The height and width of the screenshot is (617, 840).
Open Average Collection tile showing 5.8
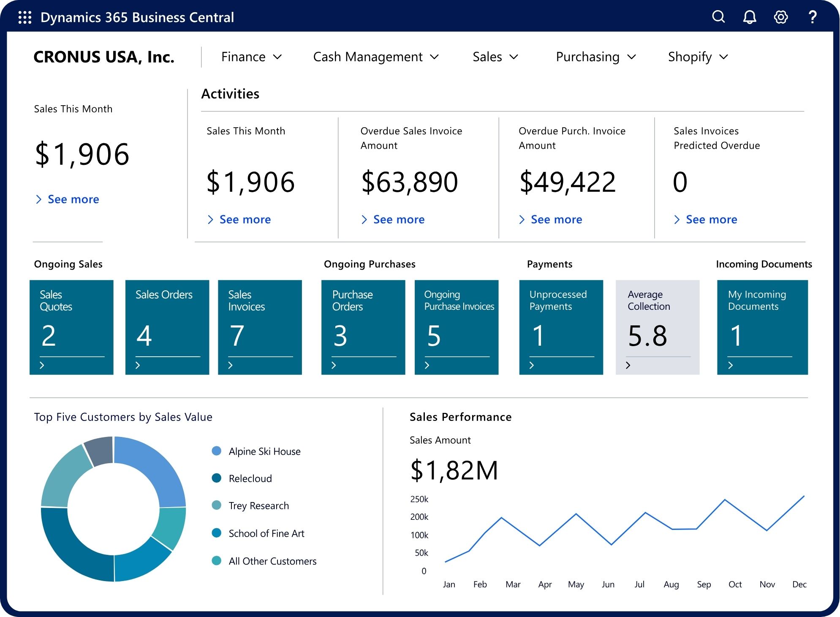click(x=658, y=327)
